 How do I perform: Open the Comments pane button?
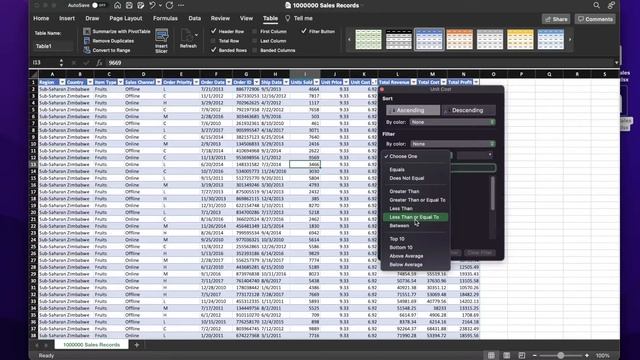click(595, 19)
